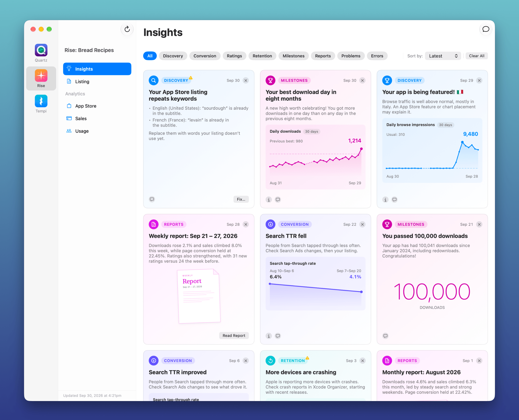Open the feedback speech bubble at top right
Image resolution: width=519 pixels, height=420 pixels.
click(x=486, y=29)
